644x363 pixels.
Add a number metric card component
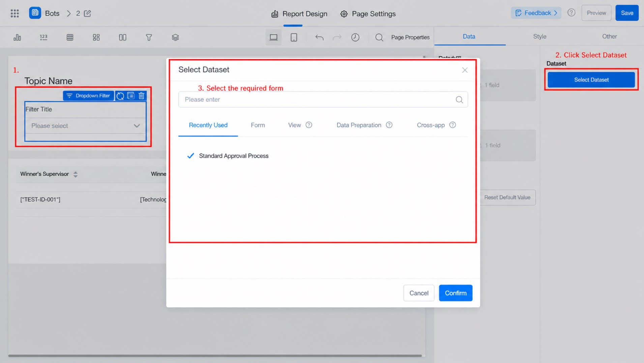pyautogui.click(x=43, y=37)
